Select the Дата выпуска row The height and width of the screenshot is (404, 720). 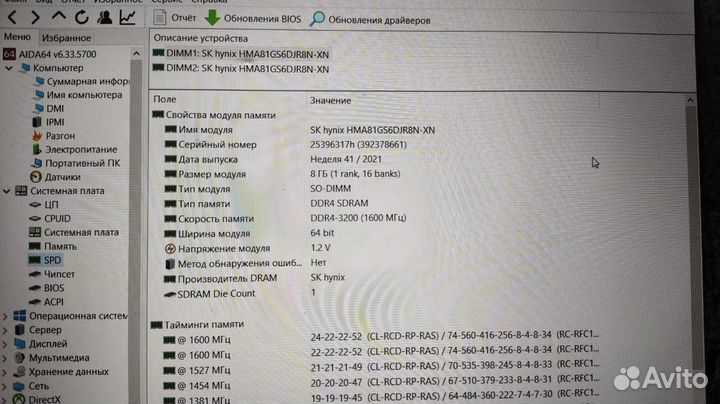pyautogui.click(x=273, y=159)
